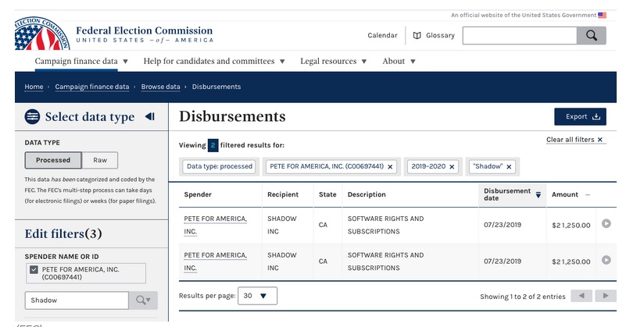Collapse the Select data type panel arrow
Screen dimensions: 644x327
[x=149, y=116]
